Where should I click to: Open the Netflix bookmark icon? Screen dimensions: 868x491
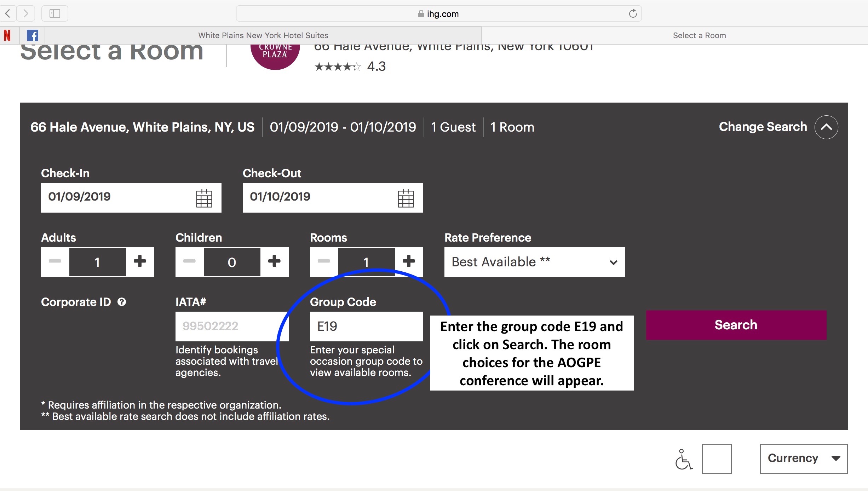7,35
